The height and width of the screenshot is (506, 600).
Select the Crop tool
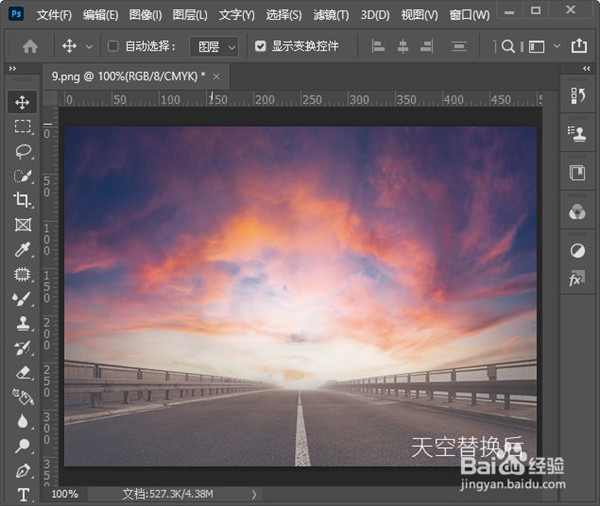click(x=22, y=200)
